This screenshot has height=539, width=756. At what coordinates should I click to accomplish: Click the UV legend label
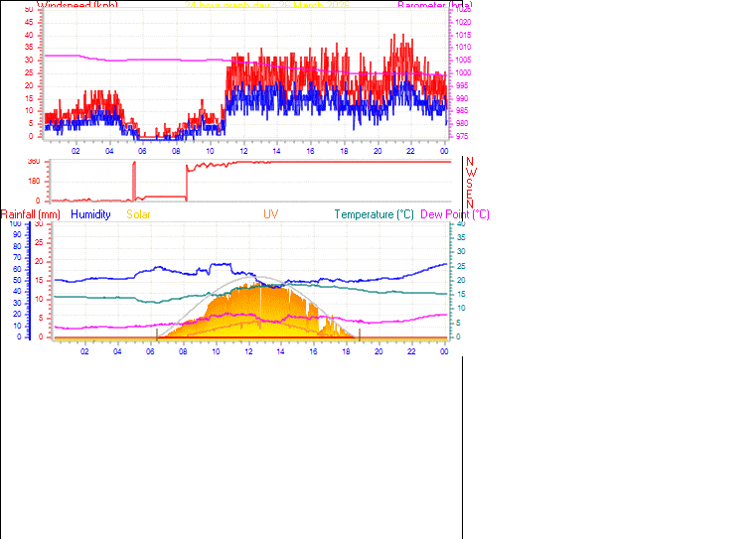coord(270,214)
